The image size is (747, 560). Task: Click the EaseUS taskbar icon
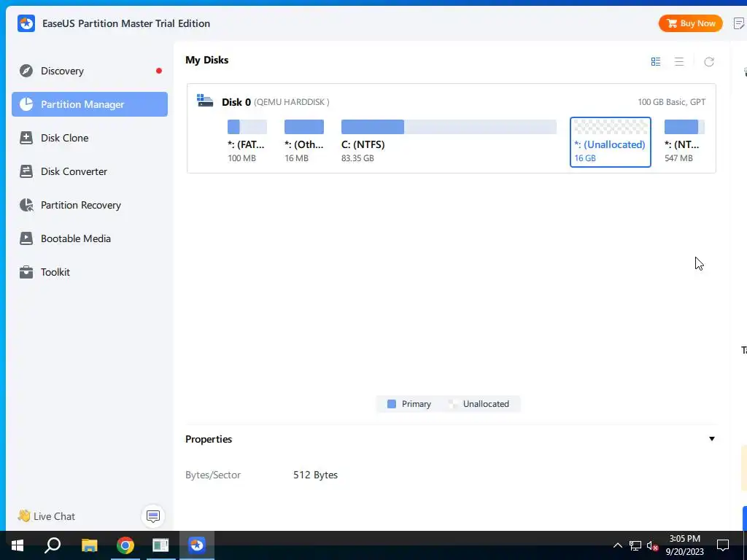tap(197, 545)
